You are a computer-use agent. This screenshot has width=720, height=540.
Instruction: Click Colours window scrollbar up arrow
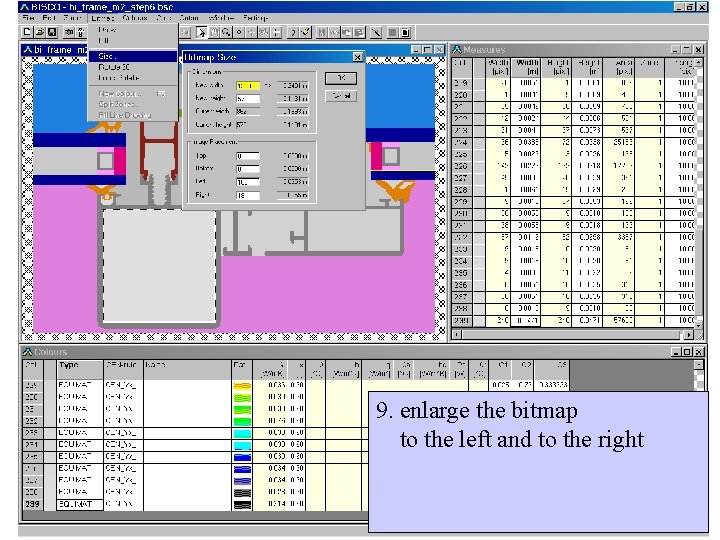pyautogui.click(x=698, y=365)
